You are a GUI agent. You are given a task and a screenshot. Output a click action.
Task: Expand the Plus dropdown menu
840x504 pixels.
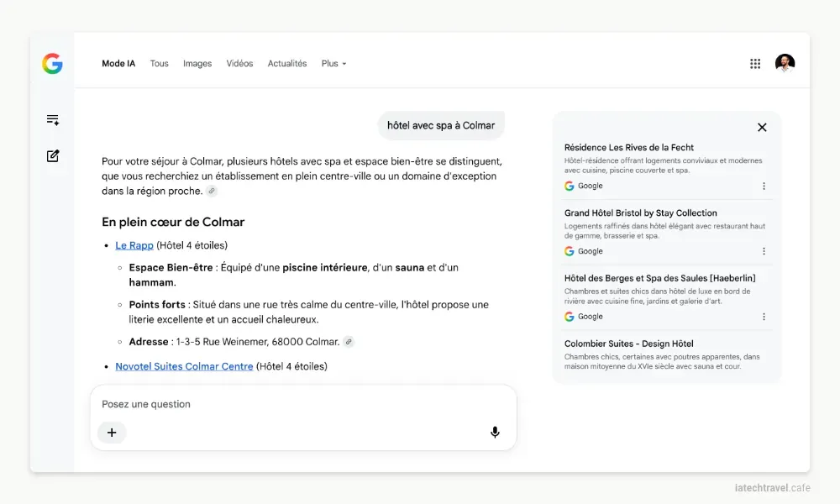[x=333, y=63]
